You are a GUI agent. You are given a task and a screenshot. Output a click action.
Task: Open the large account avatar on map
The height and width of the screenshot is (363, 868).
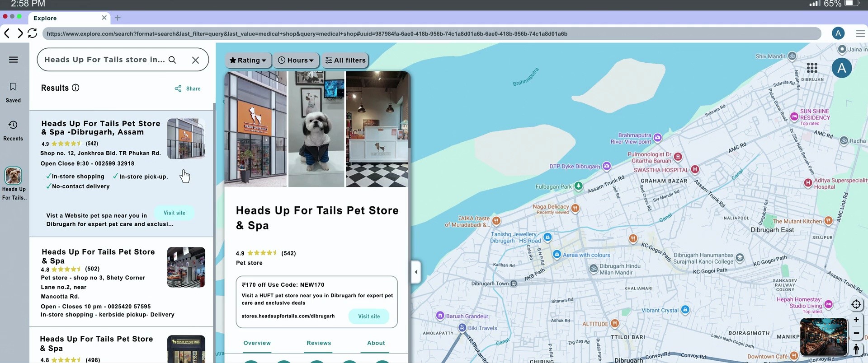tap(841, 68)
